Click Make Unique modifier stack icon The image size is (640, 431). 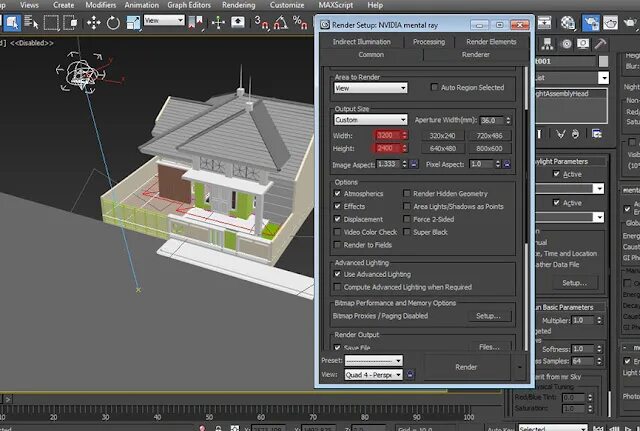click(561, 134)
